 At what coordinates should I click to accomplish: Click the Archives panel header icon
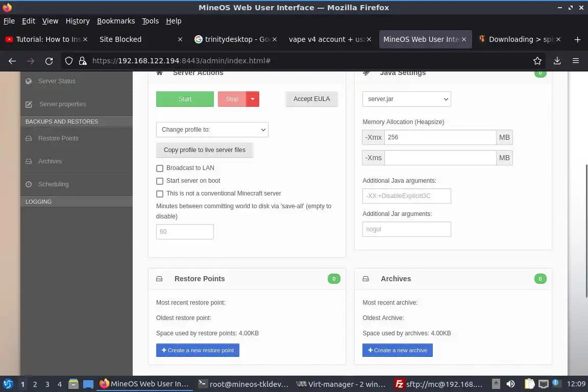pyautogui.click(x=365, y=279)
